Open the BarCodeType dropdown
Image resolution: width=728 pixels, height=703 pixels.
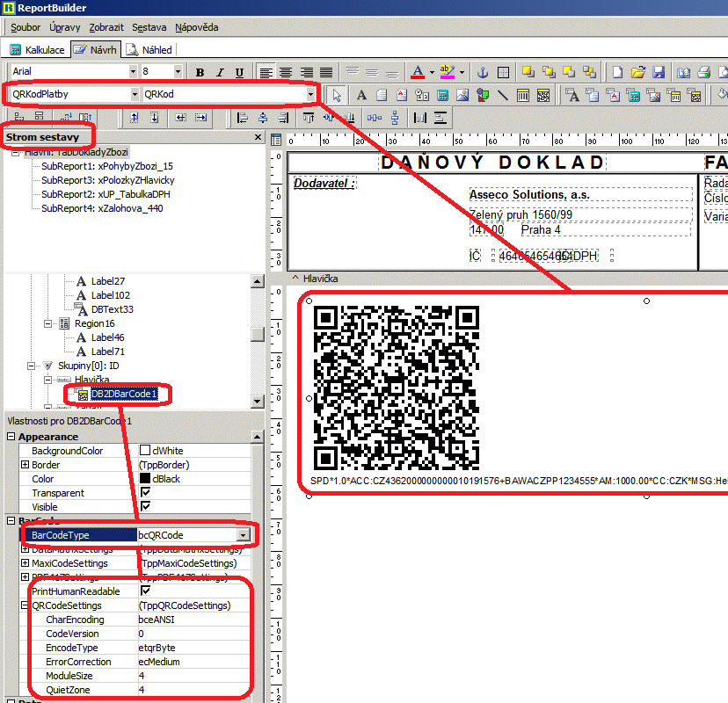243,534
